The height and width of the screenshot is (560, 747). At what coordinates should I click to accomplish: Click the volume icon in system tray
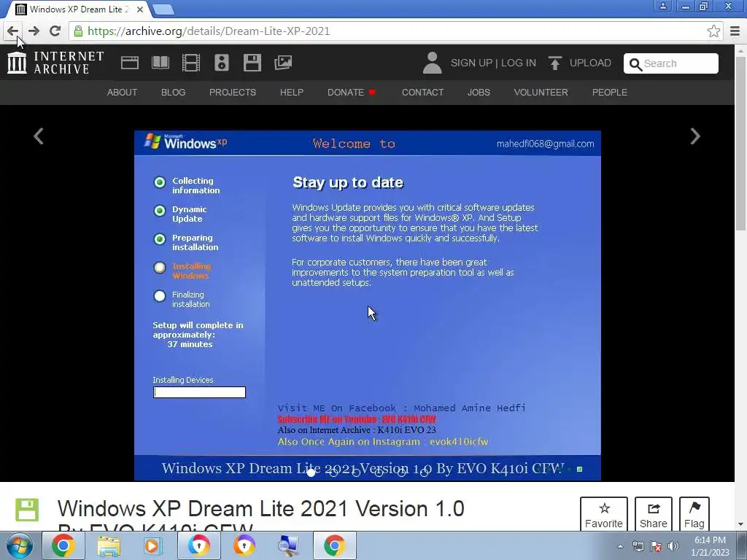[673, 546]
